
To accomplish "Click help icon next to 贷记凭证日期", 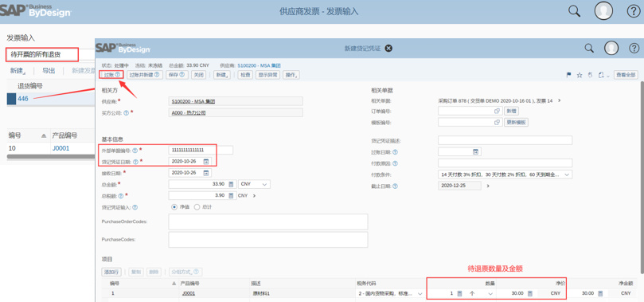I will pos(135,162).
